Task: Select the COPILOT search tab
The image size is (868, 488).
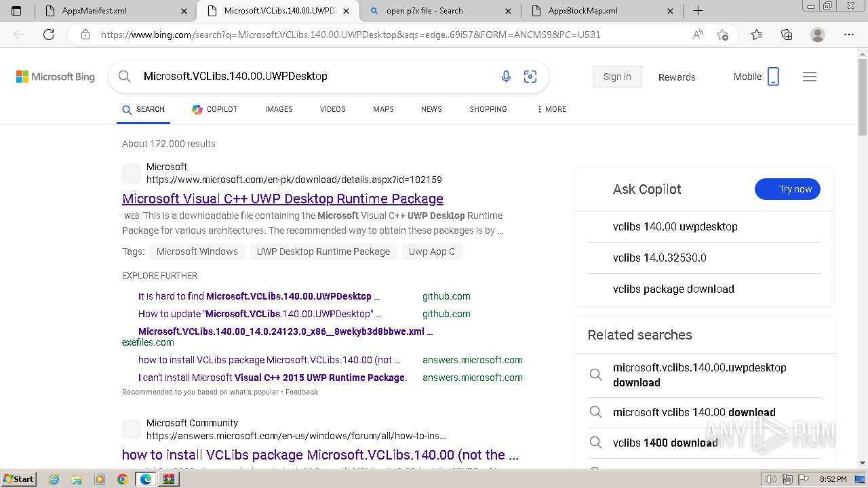Action: [x=214, y=109]
